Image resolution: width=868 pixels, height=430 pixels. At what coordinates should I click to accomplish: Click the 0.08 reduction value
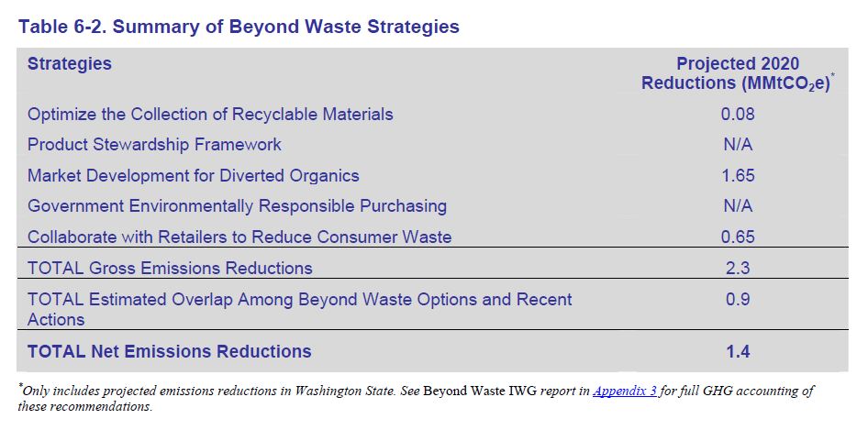(x=738, y=115)
